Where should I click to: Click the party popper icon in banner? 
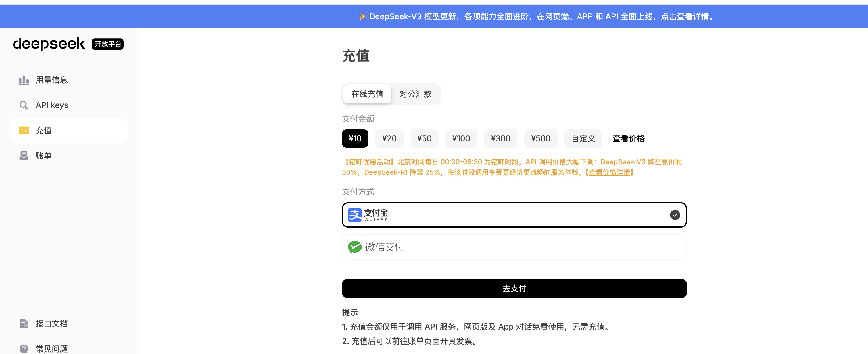(x=362, y=16)
